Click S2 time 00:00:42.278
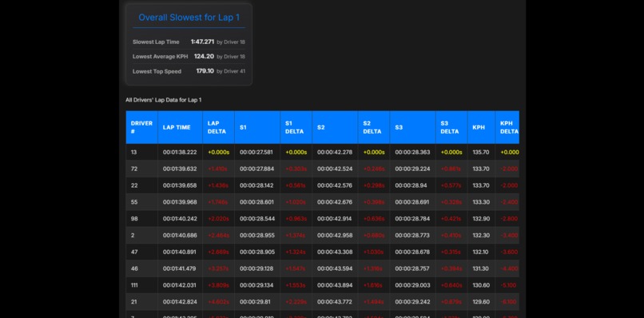This screenshot has height=318, width=644. (335, 152)
